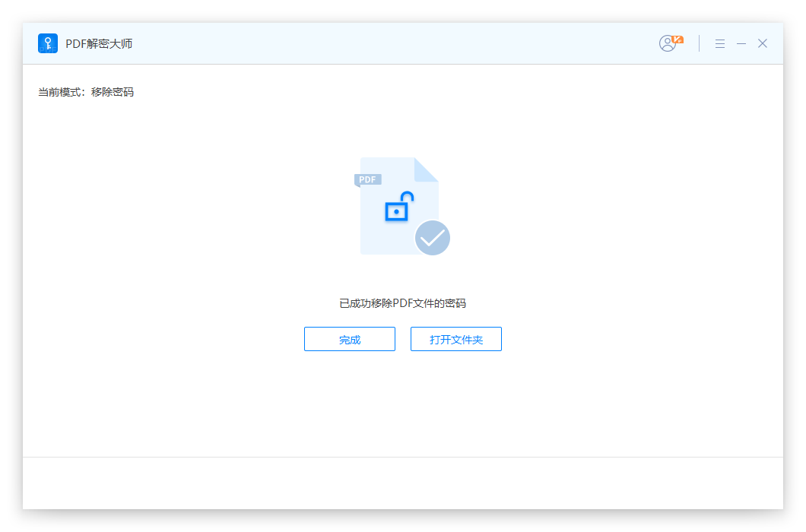The height and width of the screenshot is (532, 806).
Task: Click the PDF解密大师 key logo icon
Action: point(48,43)
